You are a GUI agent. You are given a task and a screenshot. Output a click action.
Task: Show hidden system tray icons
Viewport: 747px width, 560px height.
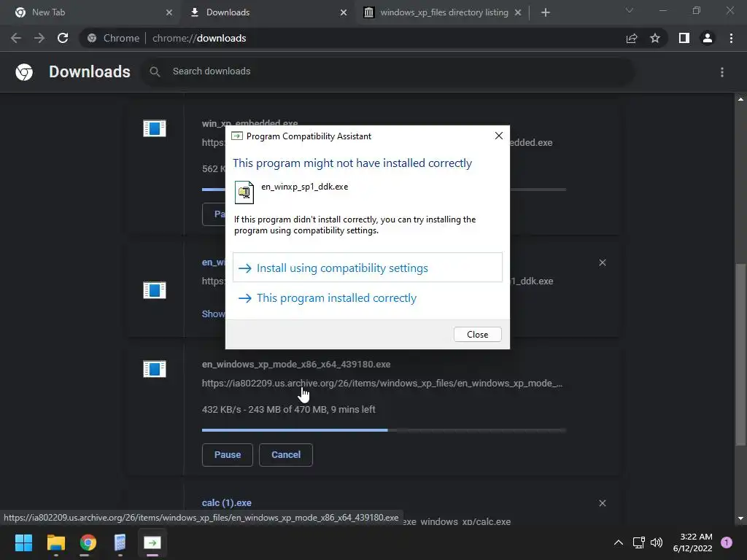[619, 542]
